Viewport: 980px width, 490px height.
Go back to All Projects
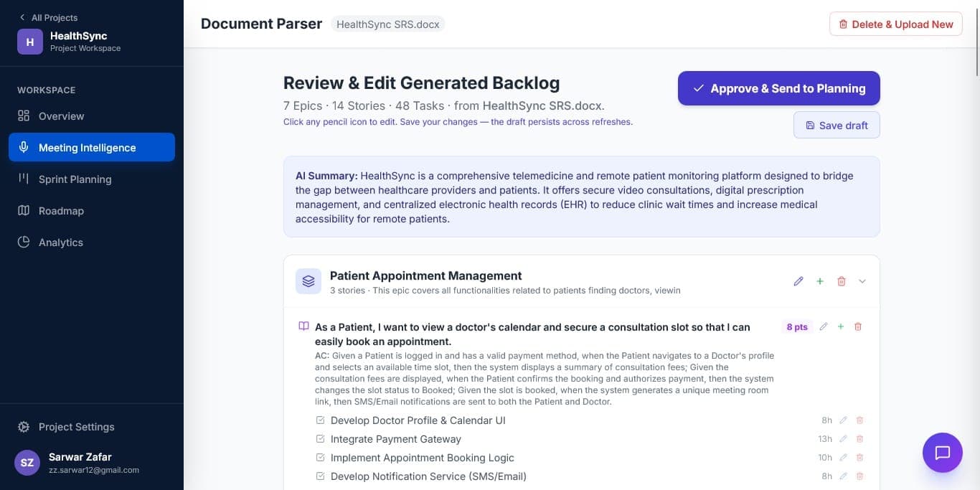click(48, 17)
